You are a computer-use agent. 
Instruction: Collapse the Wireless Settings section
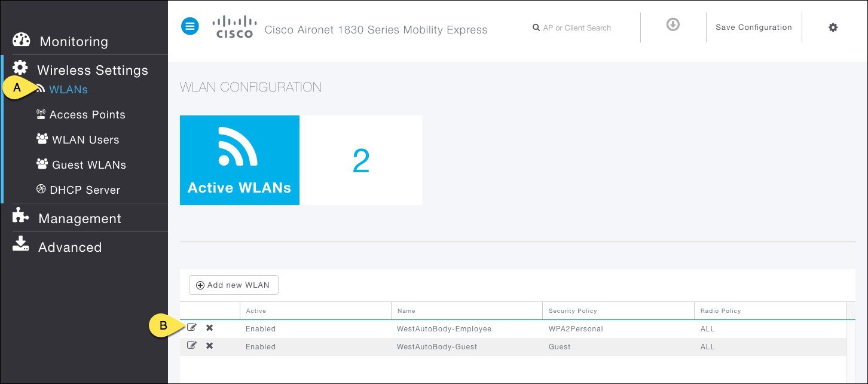pos(92,70)
